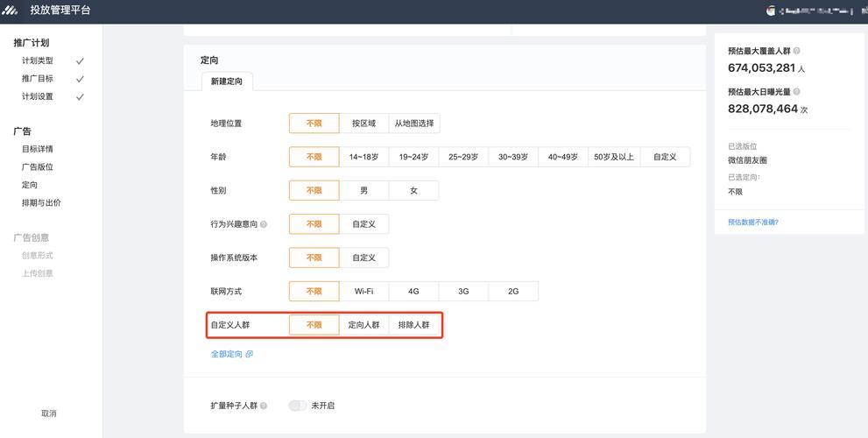The image size is (868, 438).
Task: Click checkmark beside 计划设置
Action: pyautogui.click(x=80, y=97)
